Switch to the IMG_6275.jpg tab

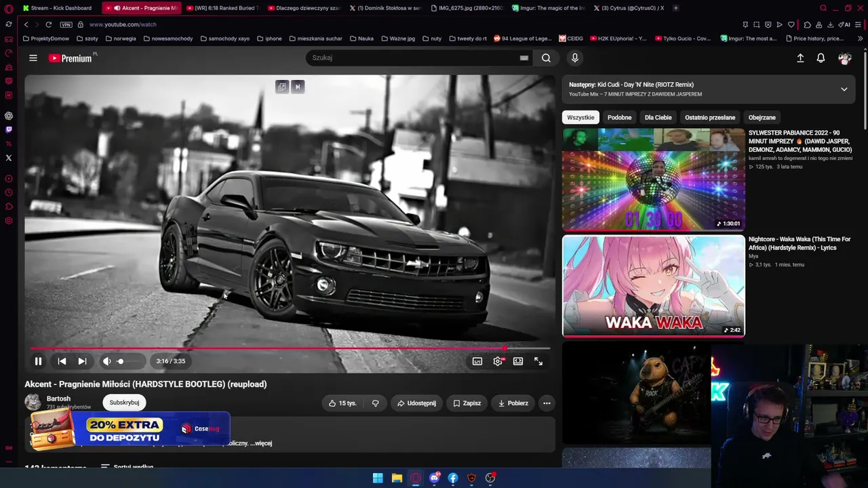467,8
